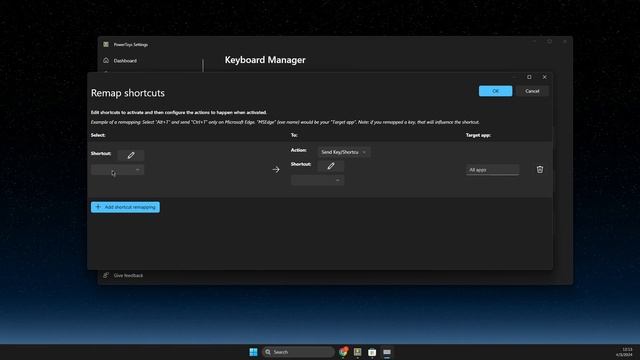The height and width of the screenshot is (360, 640).
Task: Click the Keyboard Manager heading
Action: [x=265, y=60]
